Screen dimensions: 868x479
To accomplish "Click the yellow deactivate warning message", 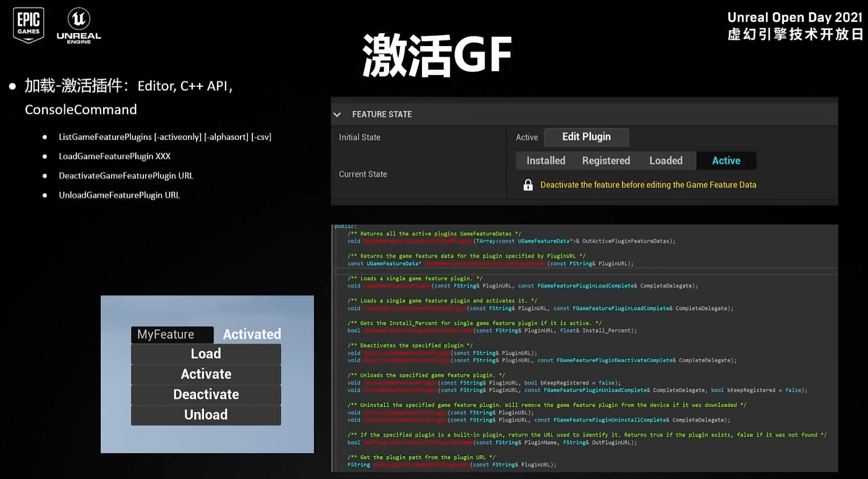I will point(648,185).
